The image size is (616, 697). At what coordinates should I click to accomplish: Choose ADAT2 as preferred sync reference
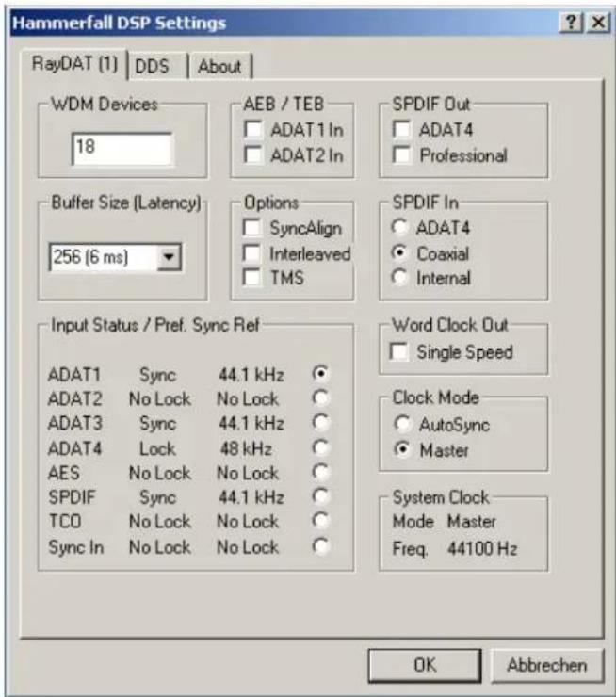[x=320, y=397]
